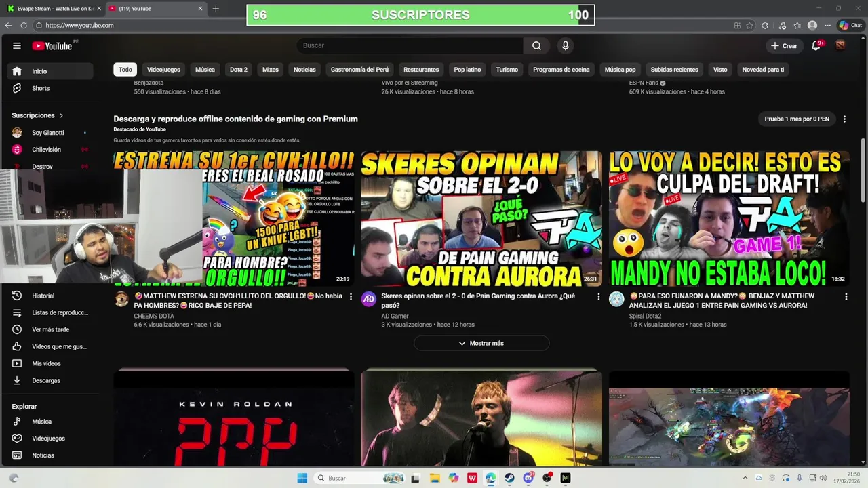Play Lo voy a decir draft thumbnail

[x=729, y=218]
